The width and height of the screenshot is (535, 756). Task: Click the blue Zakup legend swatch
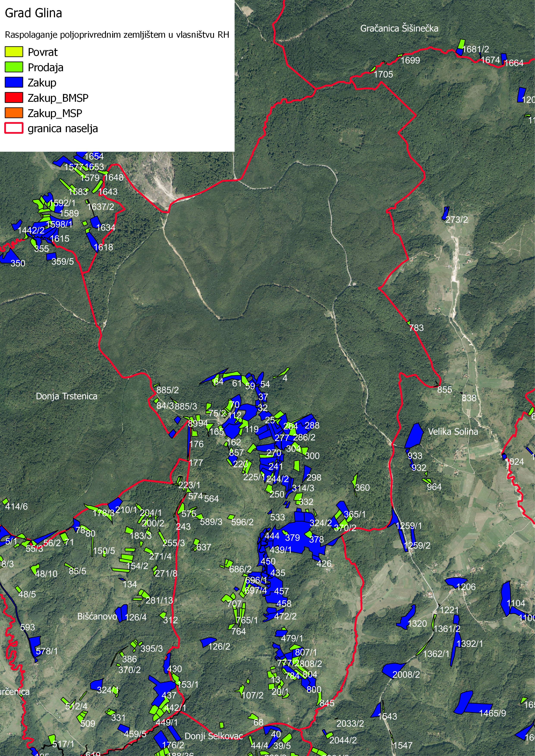(14, 82)
